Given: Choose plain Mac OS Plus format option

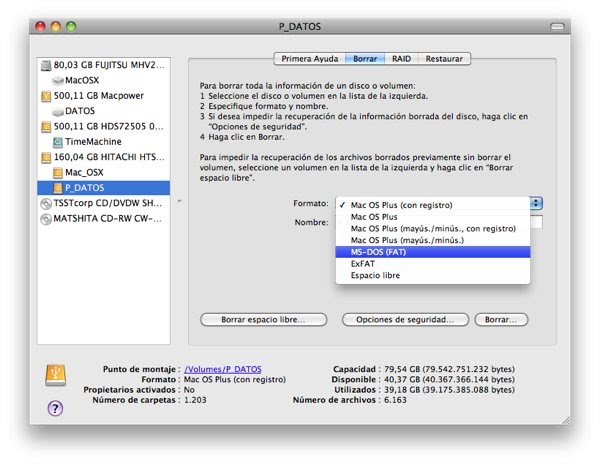Looking at the screenshot, I should 433,217.
